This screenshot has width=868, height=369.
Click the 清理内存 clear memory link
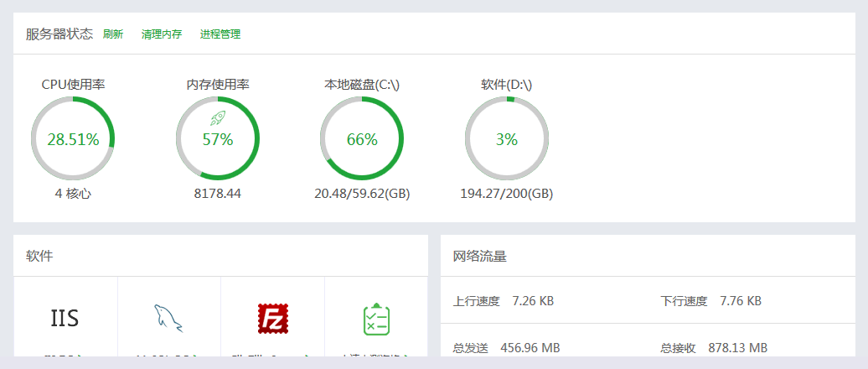point(162,34)
